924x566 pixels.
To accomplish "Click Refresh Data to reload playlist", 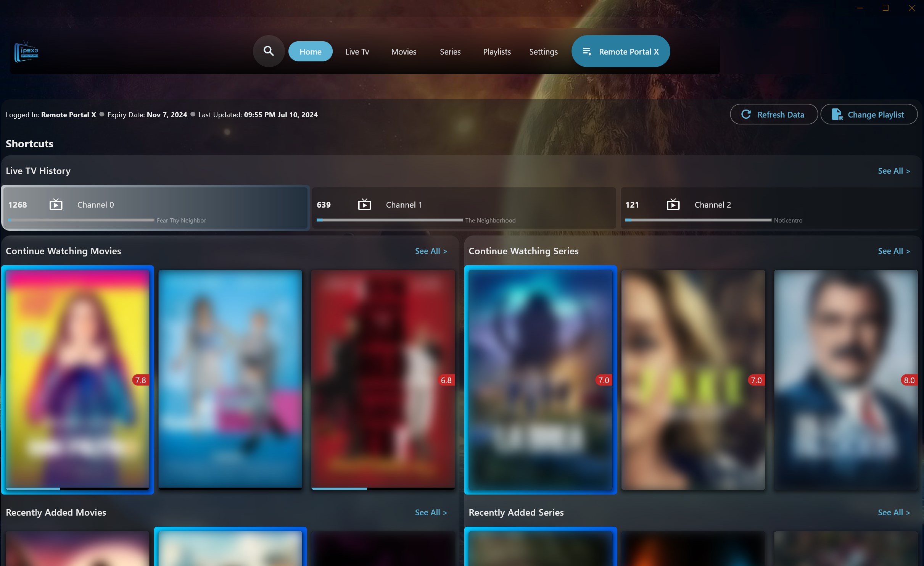I will tap(773, 114).
